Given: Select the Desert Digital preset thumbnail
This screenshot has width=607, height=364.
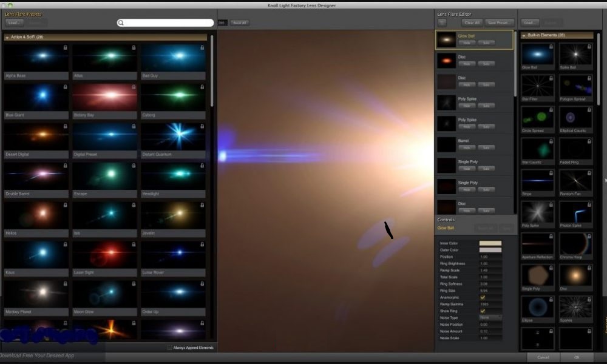Looking at the screenshot, I should (36, 136).
